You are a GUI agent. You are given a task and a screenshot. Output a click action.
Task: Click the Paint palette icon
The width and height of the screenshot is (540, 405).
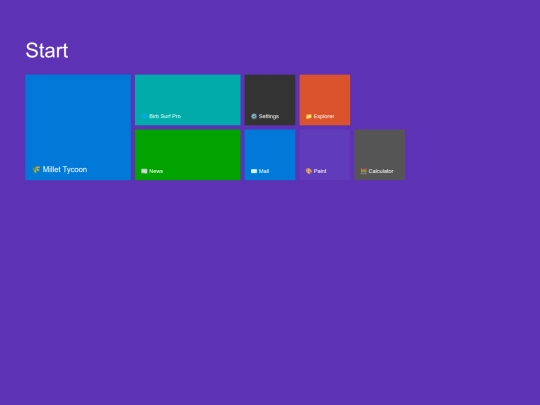(x=309, y=171)
